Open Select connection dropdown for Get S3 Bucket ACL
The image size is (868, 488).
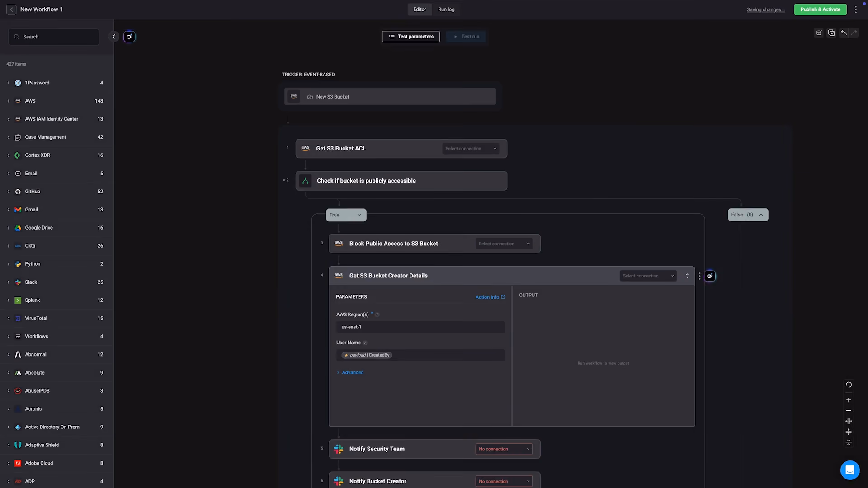pos(471,149)
